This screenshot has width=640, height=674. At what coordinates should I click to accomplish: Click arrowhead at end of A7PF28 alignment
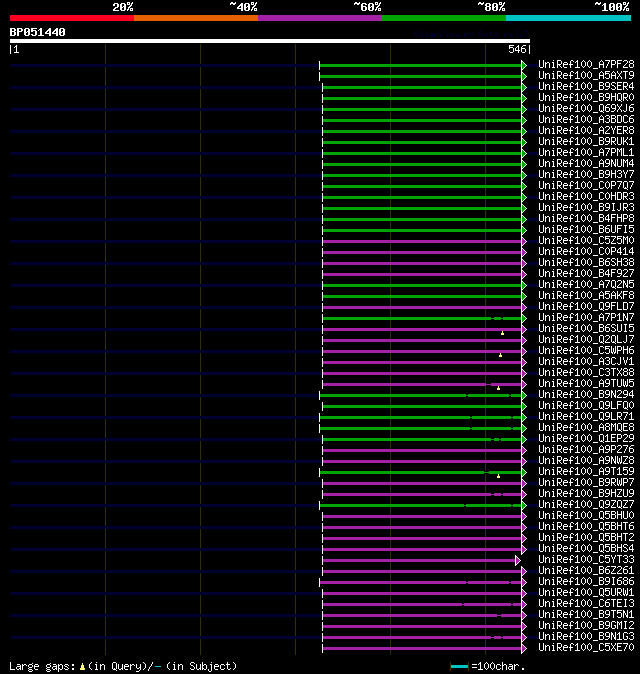click(x=524, y=65)
